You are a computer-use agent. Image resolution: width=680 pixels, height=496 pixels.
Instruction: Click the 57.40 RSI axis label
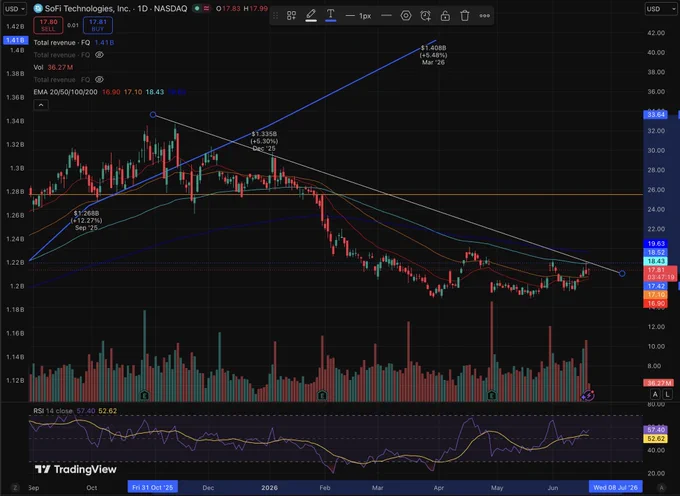coord(655,430)
